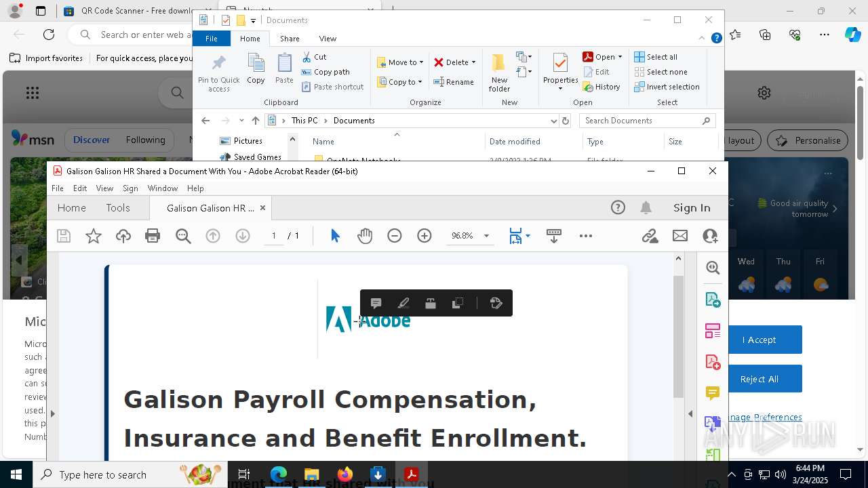The width and height of the screenshot is (868, 488).
Task: Expand the Open dropdown arrow in Explorer ribbon
Action: pos(620,57)
